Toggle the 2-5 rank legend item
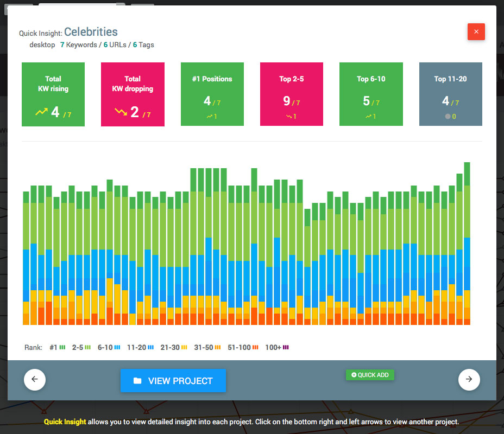 point(81,347)
